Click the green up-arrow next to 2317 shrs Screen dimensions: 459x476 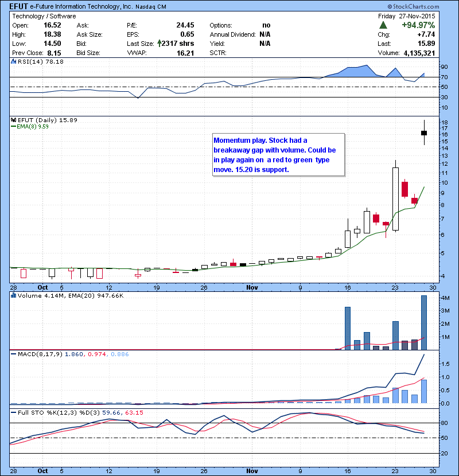click(x=159, y=44)
